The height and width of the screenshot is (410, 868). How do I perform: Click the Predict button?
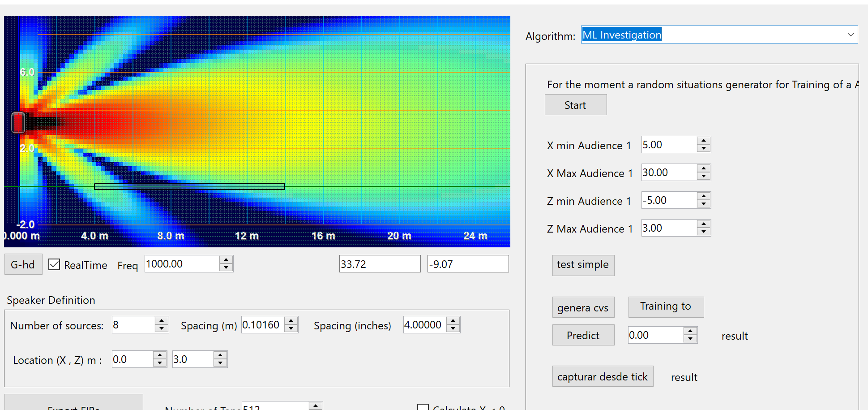pyautogui.click(x=583, y=335)
